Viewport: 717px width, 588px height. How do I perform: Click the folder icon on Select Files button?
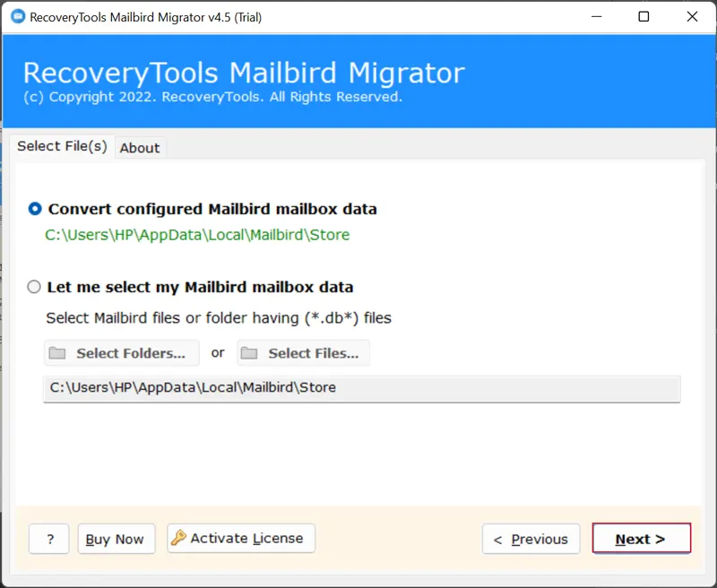[x=250, y=353]
